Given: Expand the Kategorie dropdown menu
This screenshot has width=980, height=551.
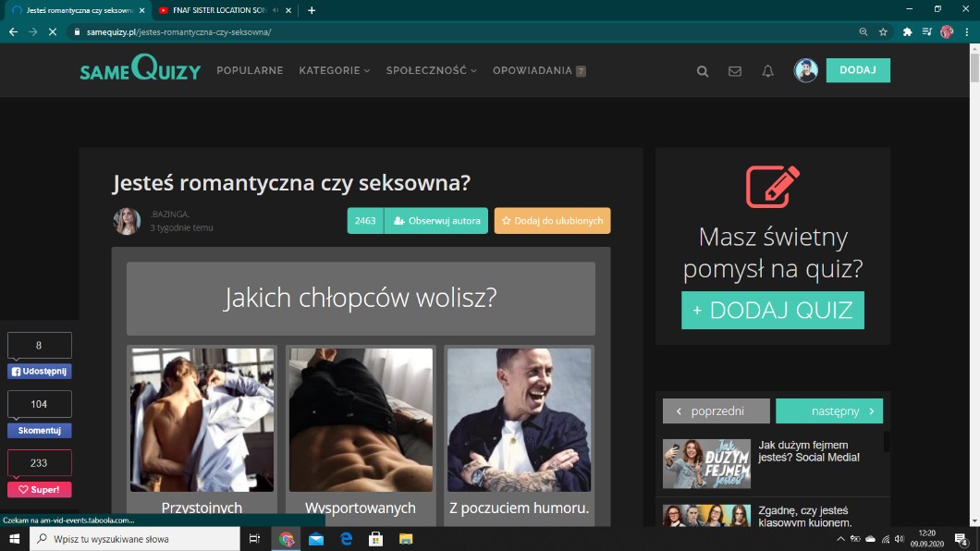Looking at the screenshot, I should [x=334, y=71].
